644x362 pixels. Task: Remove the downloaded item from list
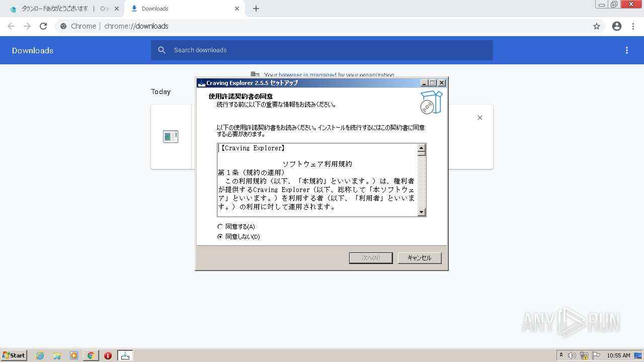480,118
